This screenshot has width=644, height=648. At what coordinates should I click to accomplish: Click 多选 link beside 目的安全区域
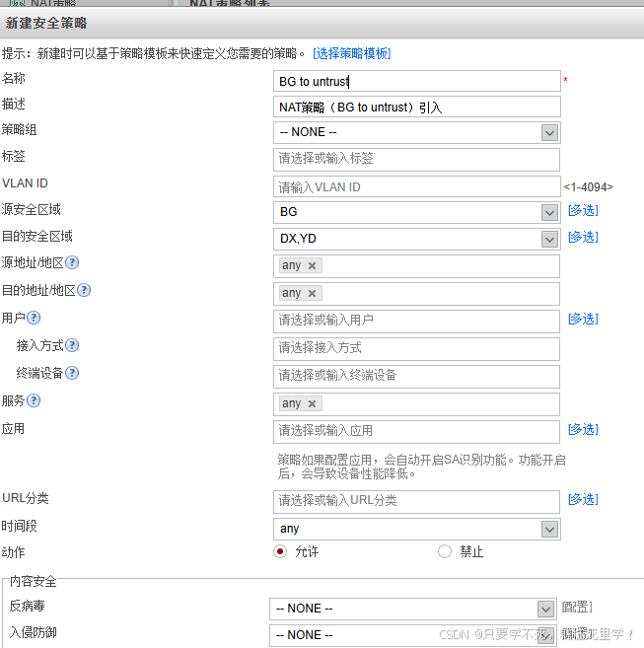coord(583,238)
